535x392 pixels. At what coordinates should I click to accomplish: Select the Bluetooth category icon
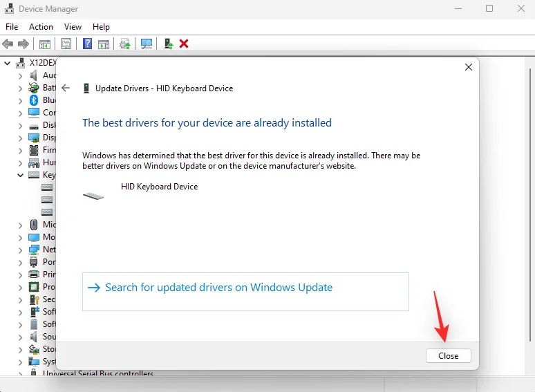[x=33, y=100]
